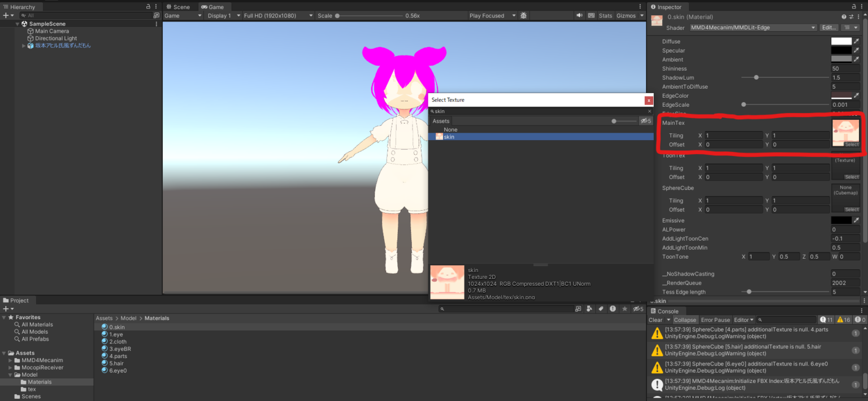Open the Stats overlay in Game view
Image resolution: width=868 pixels, height=401 pixels.
[x=605, y=15]
